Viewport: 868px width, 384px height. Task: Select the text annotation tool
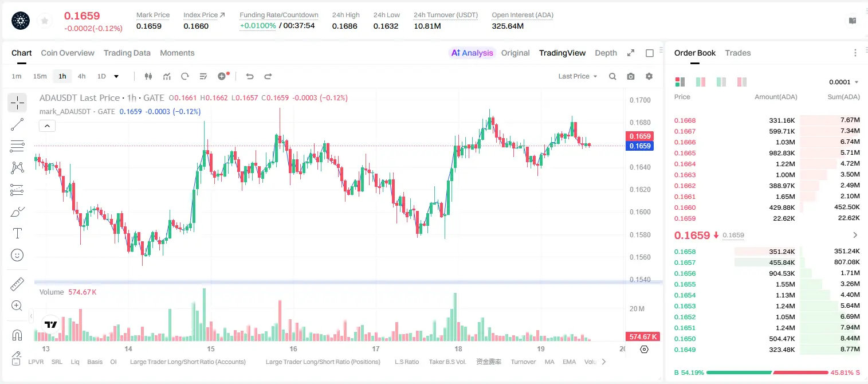(x=17, y=233)
